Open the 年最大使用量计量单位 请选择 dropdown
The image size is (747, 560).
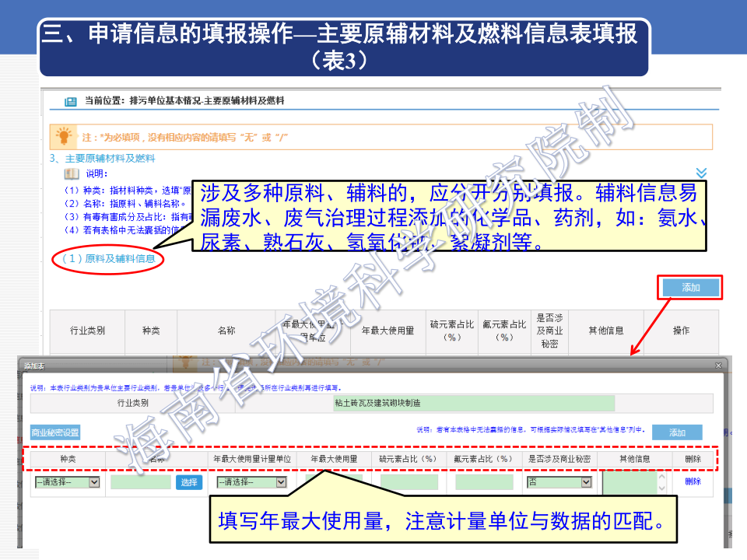click(x=251, y=482)
